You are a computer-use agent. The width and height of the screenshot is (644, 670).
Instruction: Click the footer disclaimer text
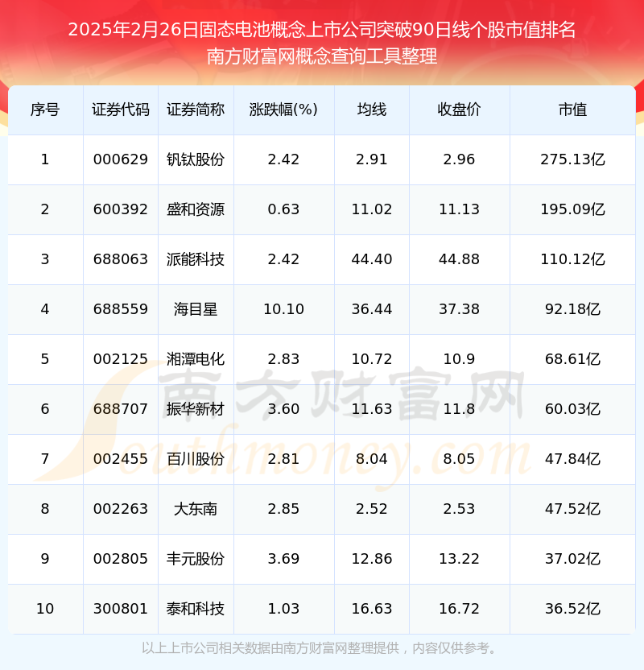coord(321,648)
